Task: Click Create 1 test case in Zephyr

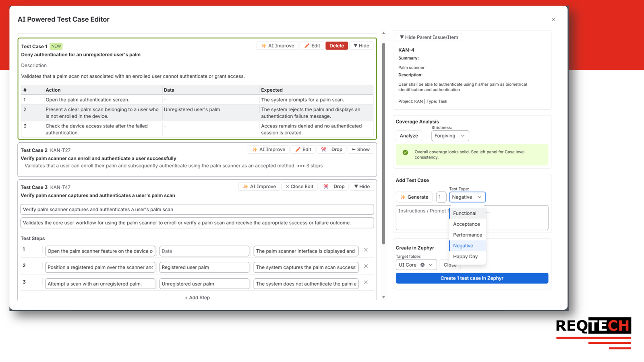Action: (472, 278)
